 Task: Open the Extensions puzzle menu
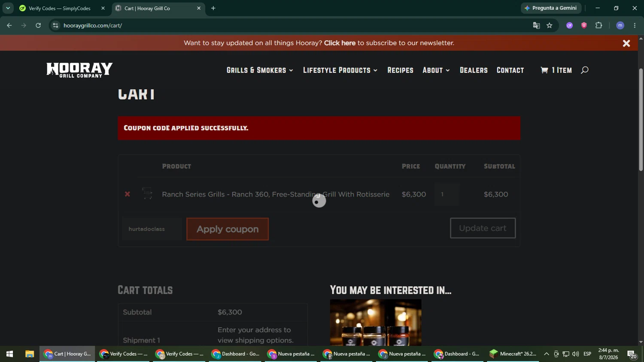[598, 26]
